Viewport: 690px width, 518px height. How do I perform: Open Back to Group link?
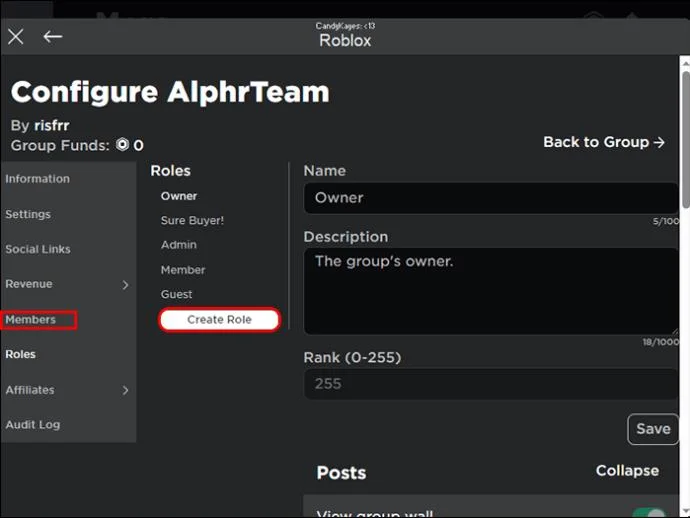tap(604, 142)
